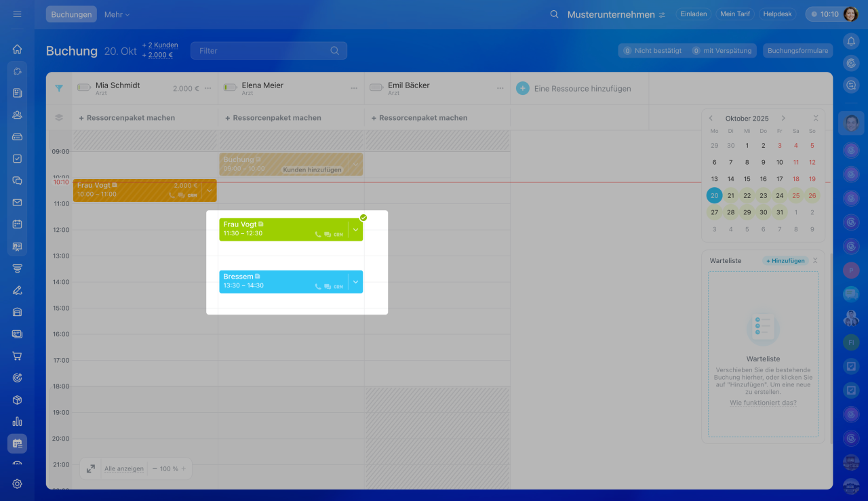This screenshot has width=868, height=501.
Task: Open the bar chart analytics icon
Action: click(x=17, y=421)
